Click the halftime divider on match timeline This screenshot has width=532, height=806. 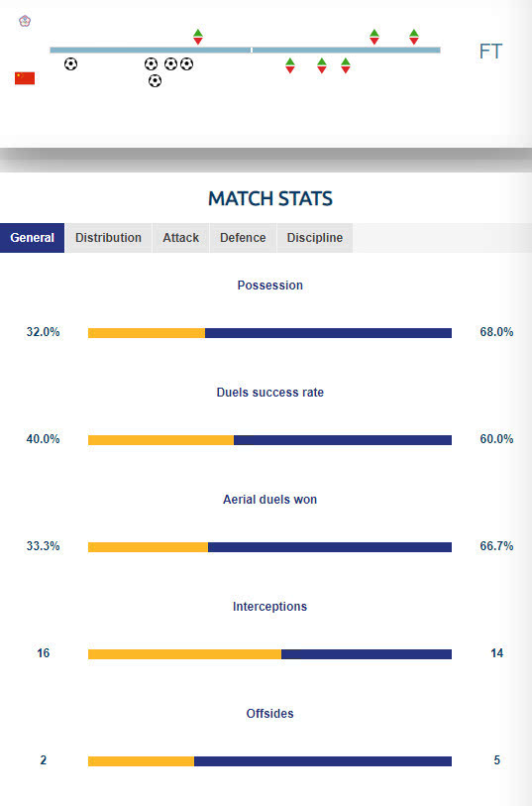[x=251, y=50]
